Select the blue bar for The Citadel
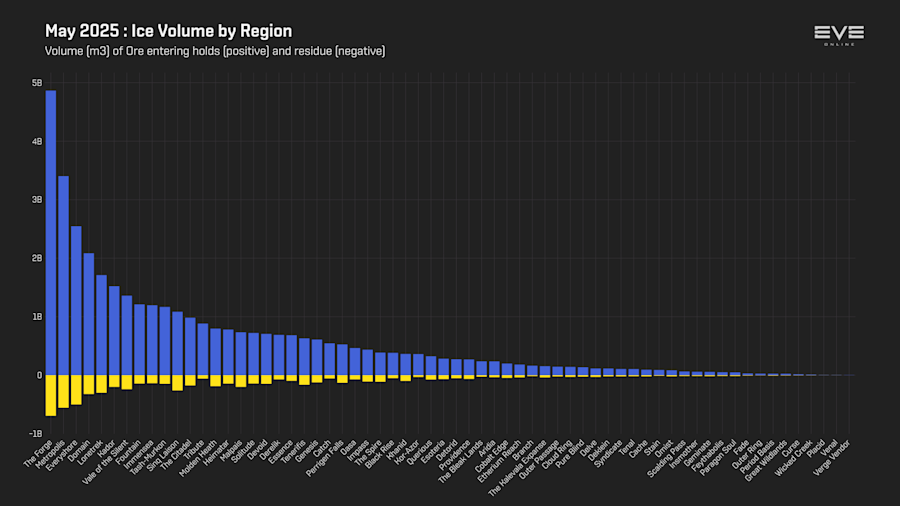This screenshot has width=900, height=506. (x=190, y=347)
